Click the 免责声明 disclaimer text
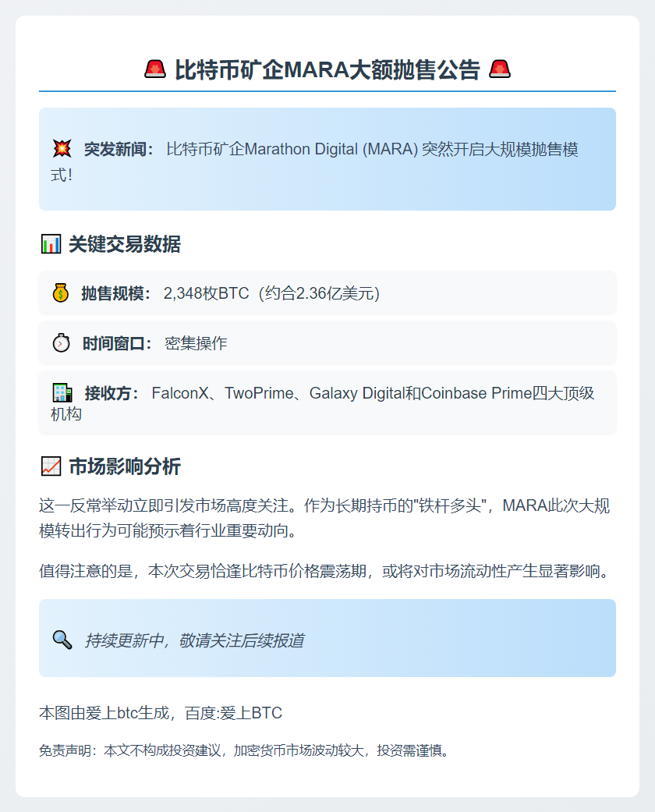 (x=244, y=750)
